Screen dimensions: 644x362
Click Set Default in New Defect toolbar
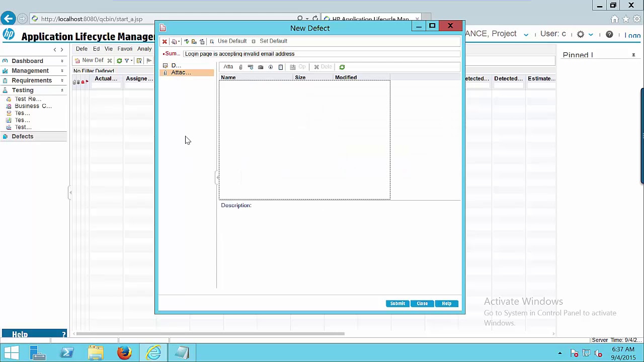click(270, 41)
